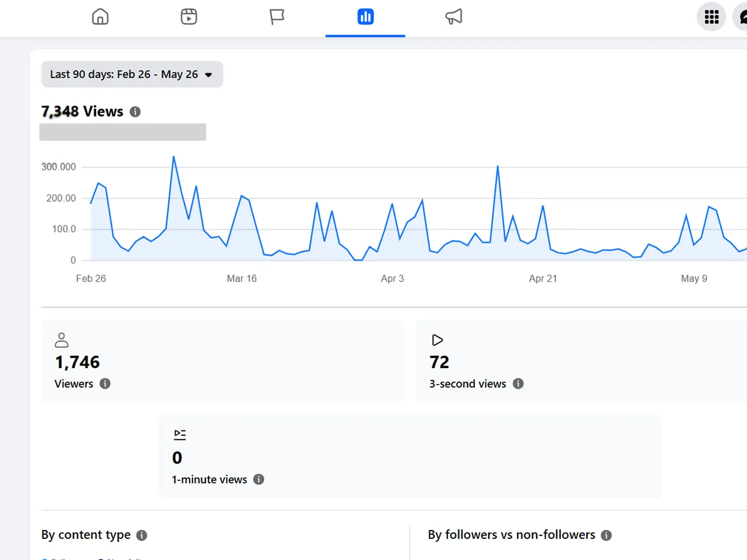Click the Apr 21 axis label

click(x=543, y=278)
